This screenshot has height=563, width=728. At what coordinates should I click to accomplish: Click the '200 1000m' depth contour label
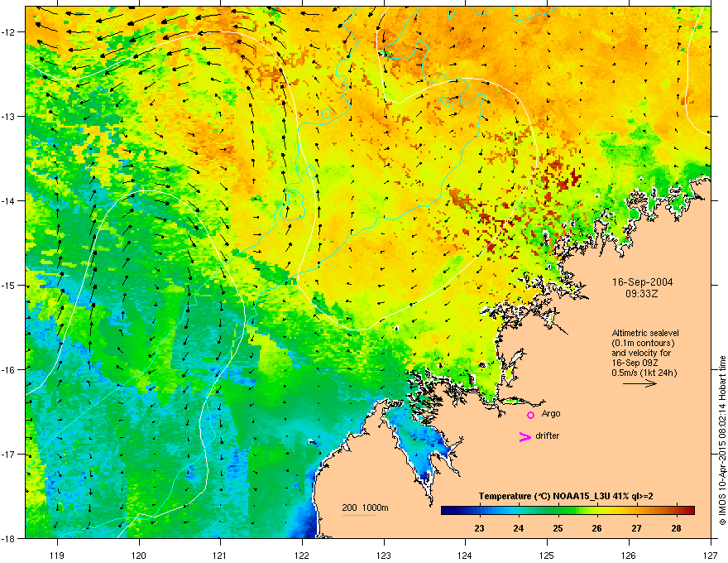click(x=365, y=508)
